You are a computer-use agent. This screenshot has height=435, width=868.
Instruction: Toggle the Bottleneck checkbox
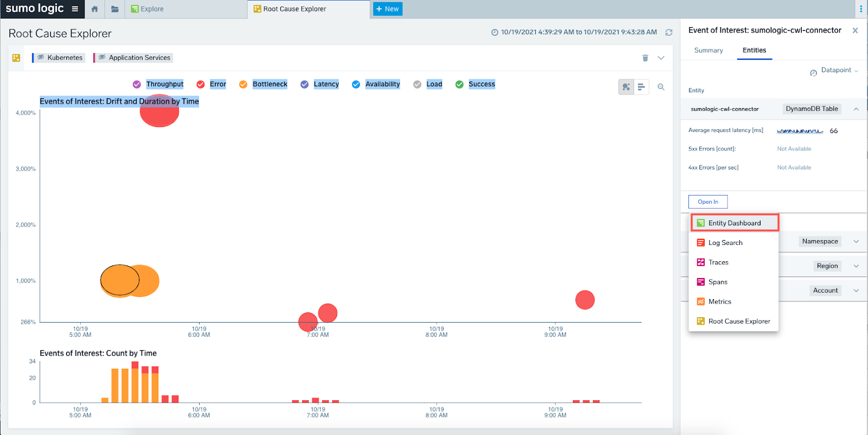(243, 84)
